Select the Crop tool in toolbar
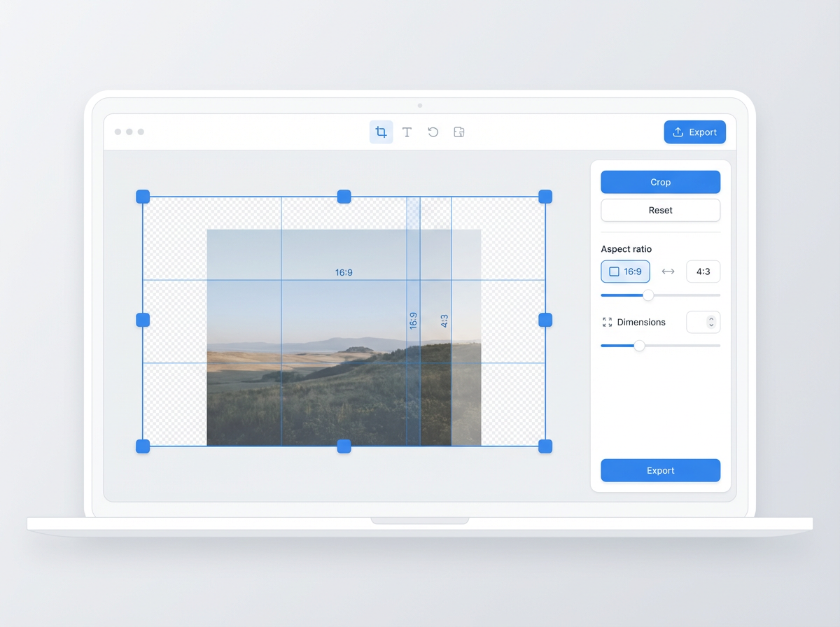The image size is (840, 627). point(381,132)
